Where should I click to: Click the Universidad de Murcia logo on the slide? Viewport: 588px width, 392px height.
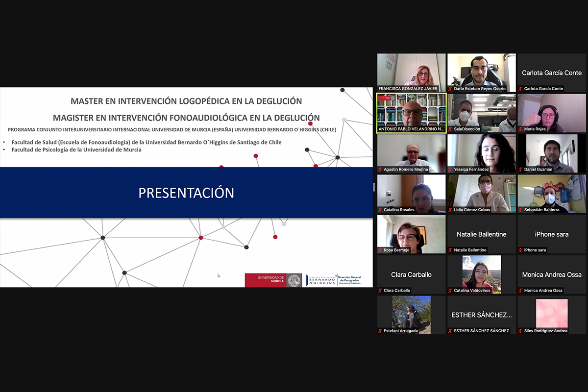point(273,280)
